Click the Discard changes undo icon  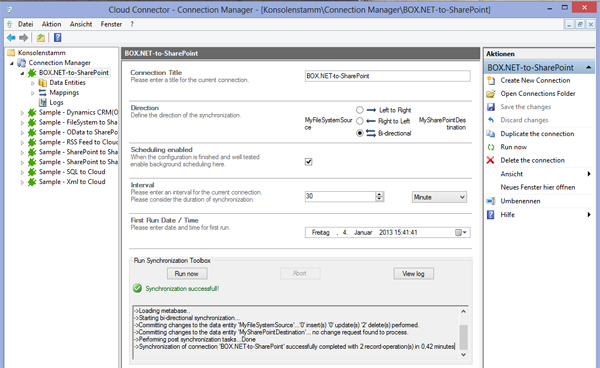[491, 120]
